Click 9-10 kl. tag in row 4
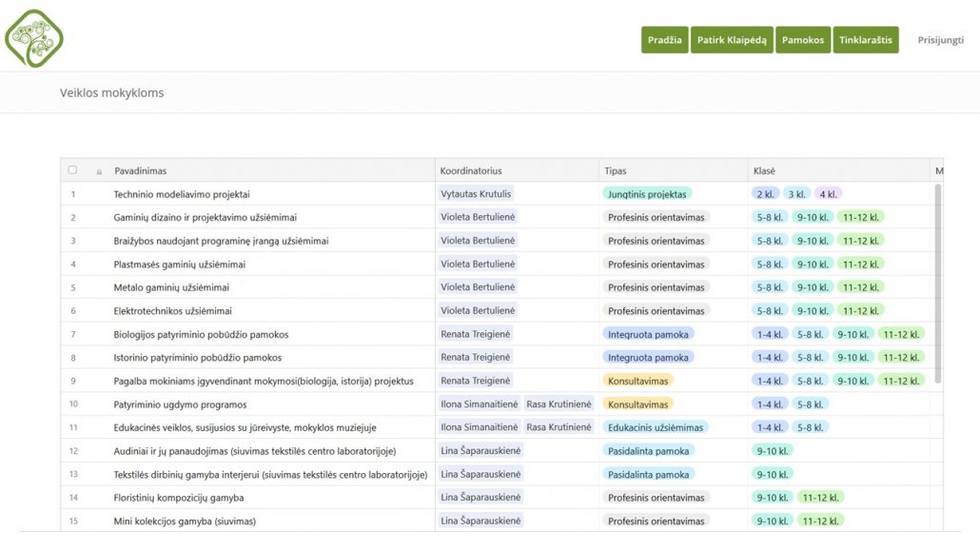 (813, 265)
